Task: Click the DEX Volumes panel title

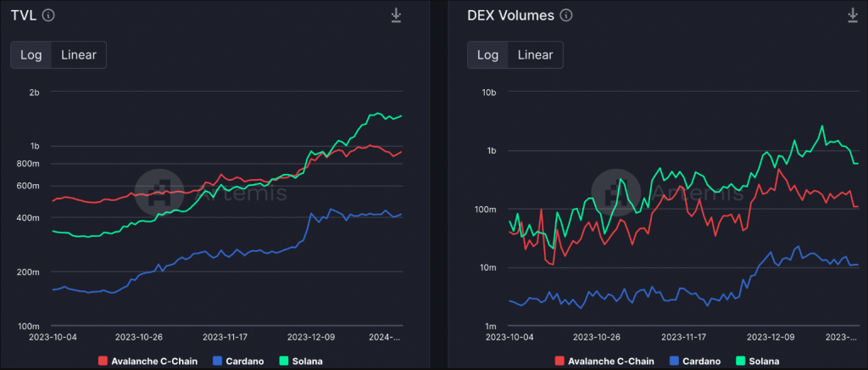Action: click(510, 15)
